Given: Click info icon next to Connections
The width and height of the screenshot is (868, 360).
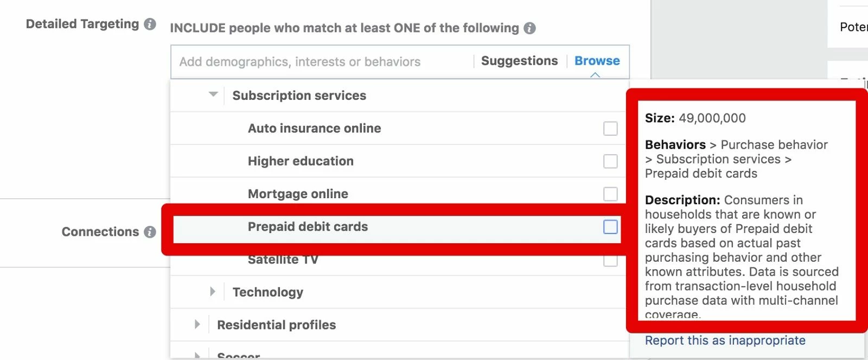Looking at the screenshot, I should (x=150, y=232).
